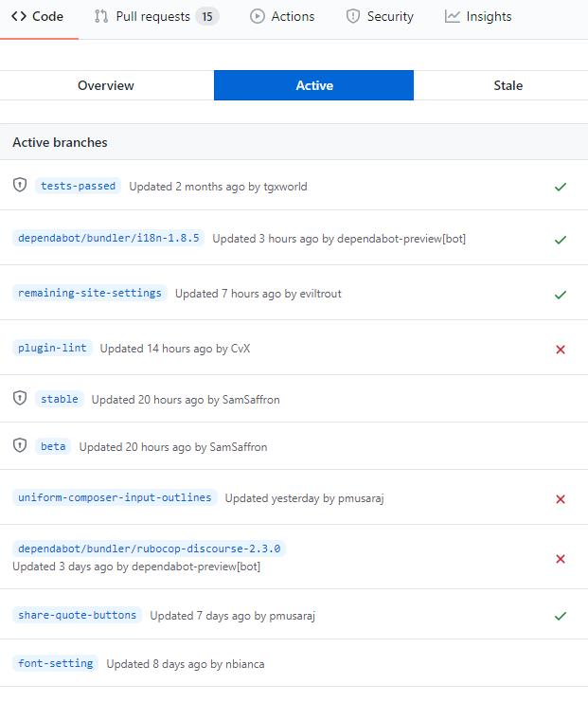Open the stable branch

click(x=60, y=399)
